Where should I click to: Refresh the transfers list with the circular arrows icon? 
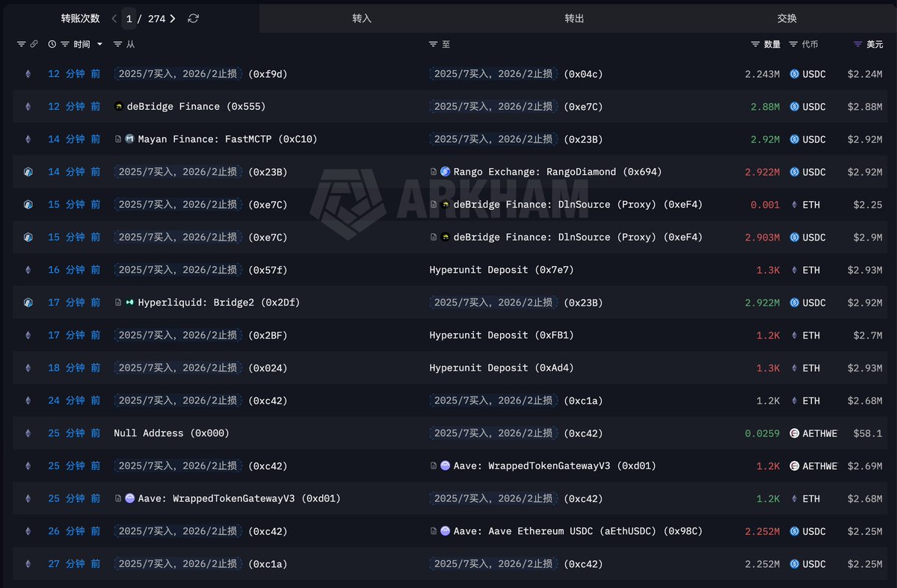point(194,19)
